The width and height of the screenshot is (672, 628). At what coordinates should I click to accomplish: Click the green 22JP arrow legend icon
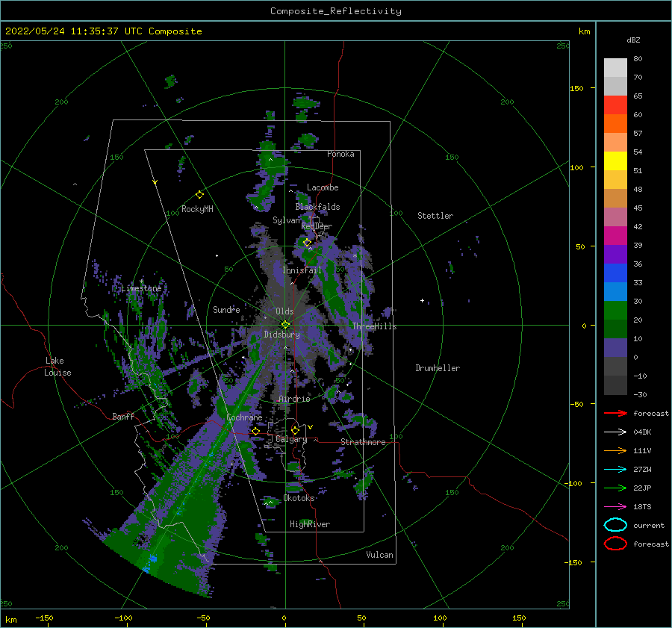click(x=615, y=488)
